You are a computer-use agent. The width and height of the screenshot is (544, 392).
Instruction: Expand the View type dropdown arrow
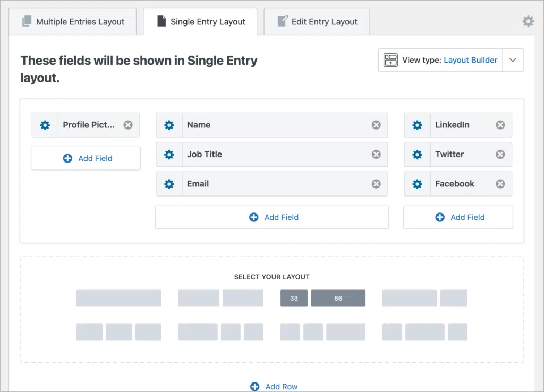click(513, 60)
